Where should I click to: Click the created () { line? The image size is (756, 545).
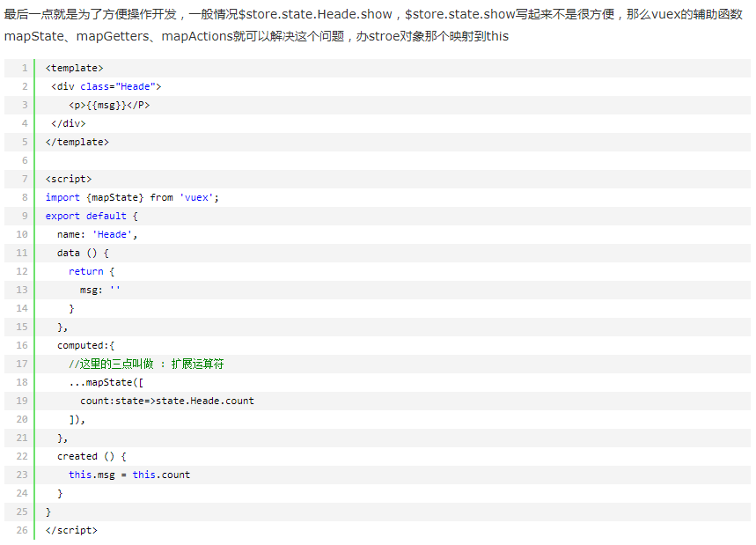pyautogui.click(x=92, y=456)
